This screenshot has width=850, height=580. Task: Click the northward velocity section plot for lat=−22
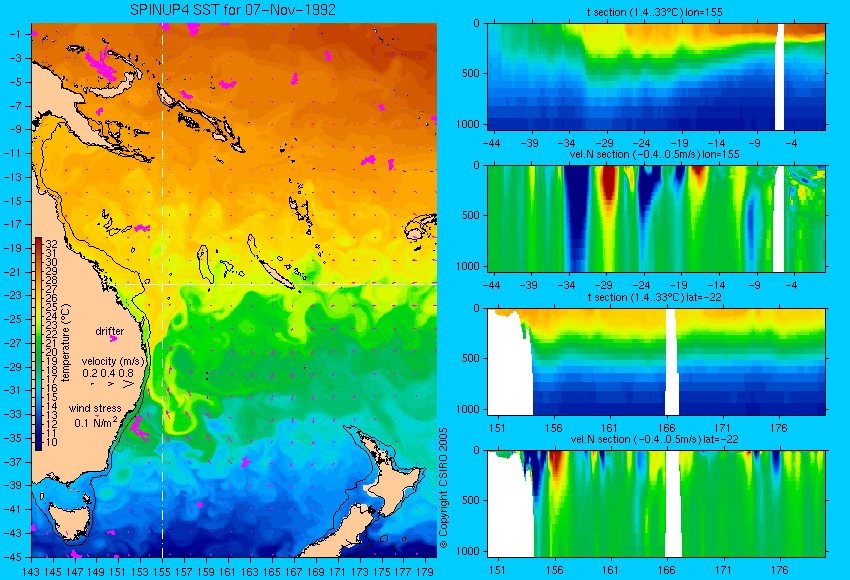[x=656, y=504]
